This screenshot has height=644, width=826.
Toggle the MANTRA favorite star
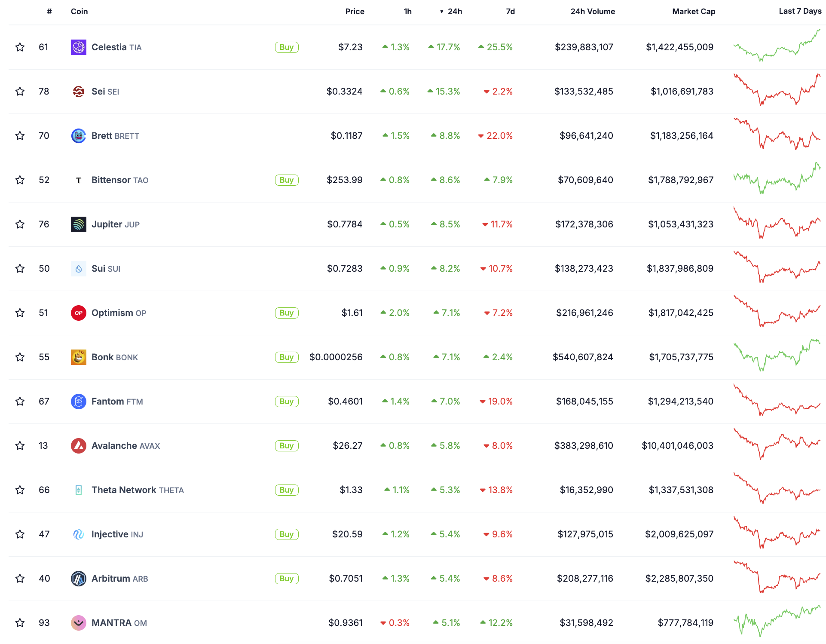point(20,623)
